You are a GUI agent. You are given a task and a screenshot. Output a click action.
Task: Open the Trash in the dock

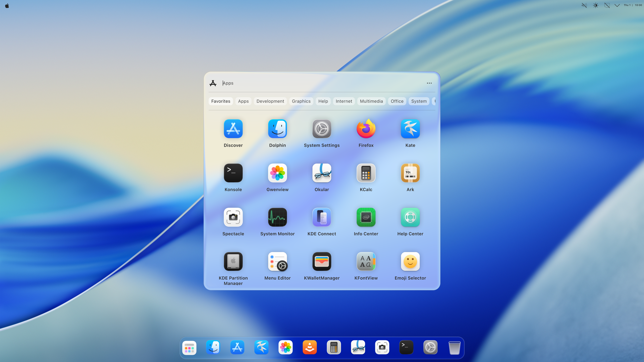(x=454, y=348)
